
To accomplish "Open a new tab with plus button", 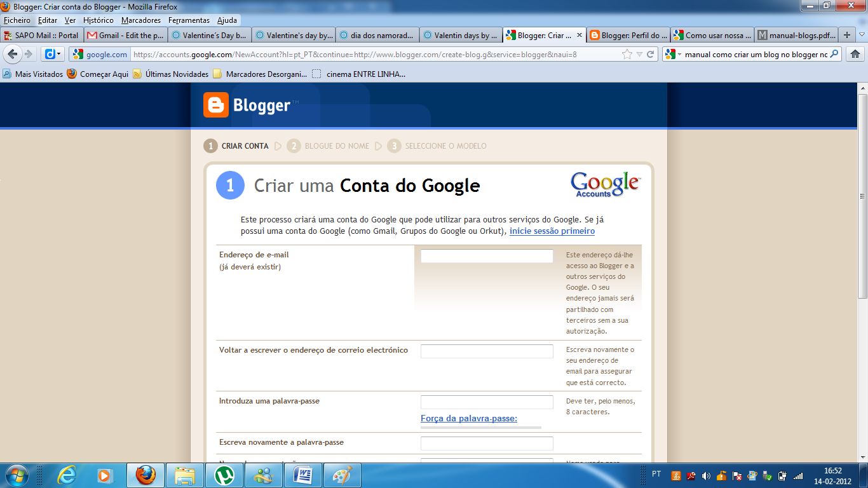I will (846, 35).
